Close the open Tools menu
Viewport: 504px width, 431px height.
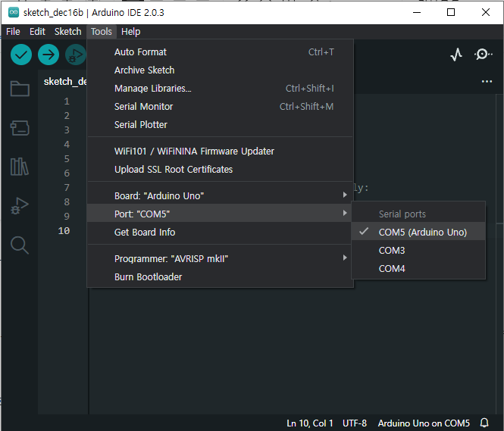click(x=102, y=32)
